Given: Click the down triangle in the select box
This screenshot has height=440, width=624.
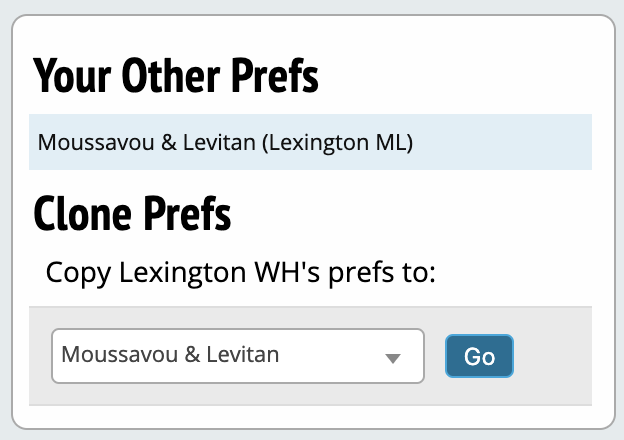Looking at the screenshot, I should (393, 358).
